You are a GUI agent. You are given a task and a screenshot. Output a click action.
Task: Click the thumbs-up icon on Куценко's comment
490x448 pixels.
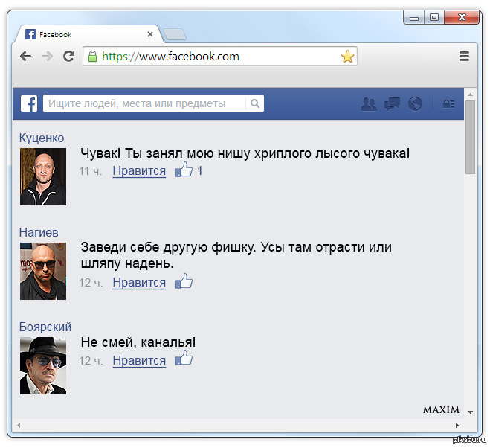click(184, 170)
